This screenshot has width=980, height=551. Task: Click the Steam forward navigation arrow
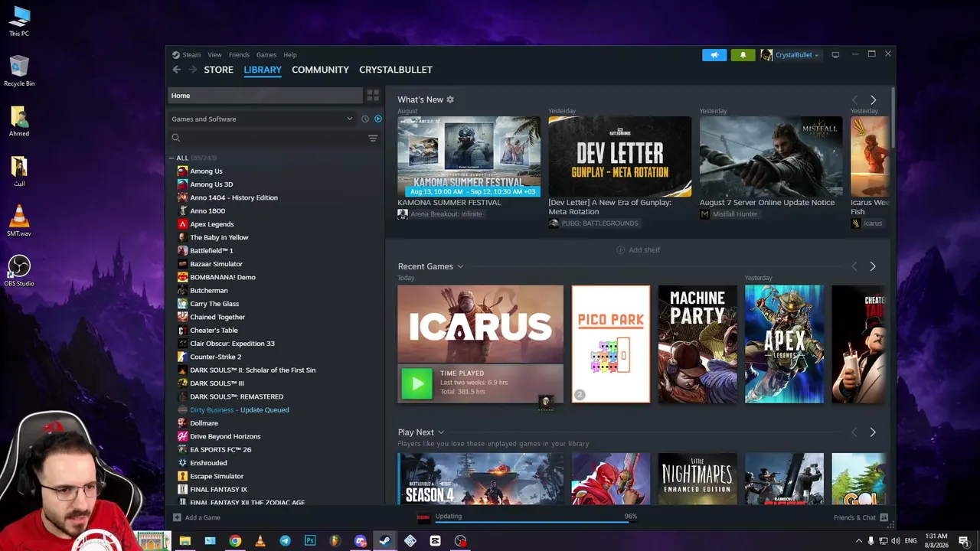[193, 70]
